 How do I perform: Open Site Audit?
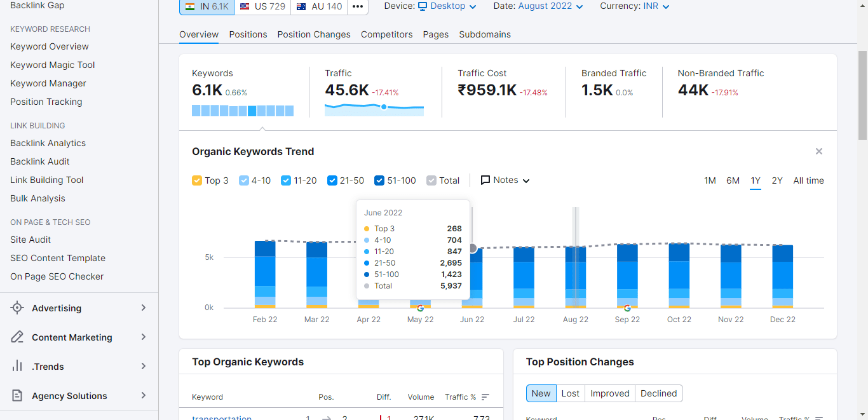tap(31, 240)
